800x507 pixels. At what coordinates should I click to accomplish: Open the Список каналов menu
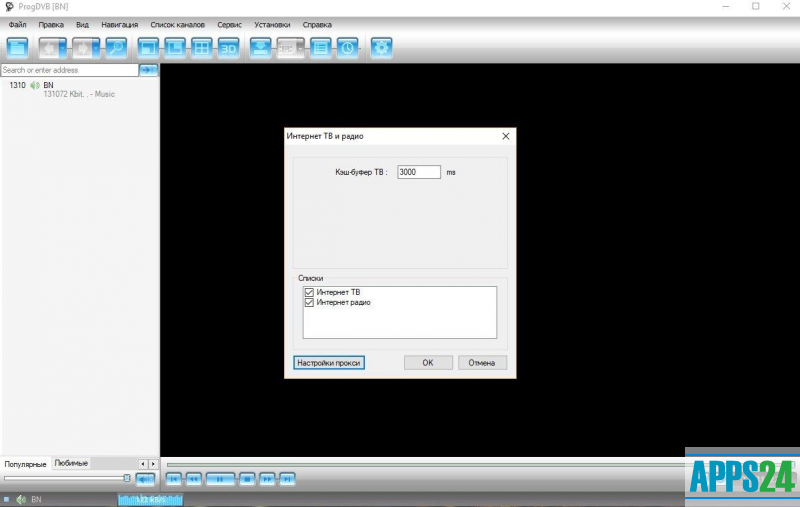(177, 24)
